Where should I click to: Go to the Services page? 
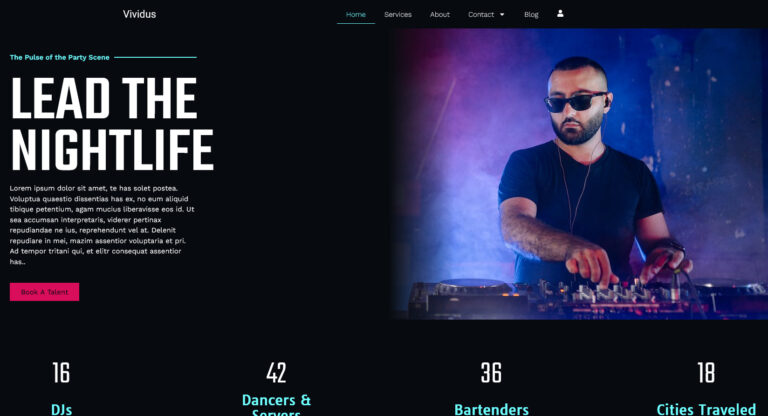coord(398,15)
